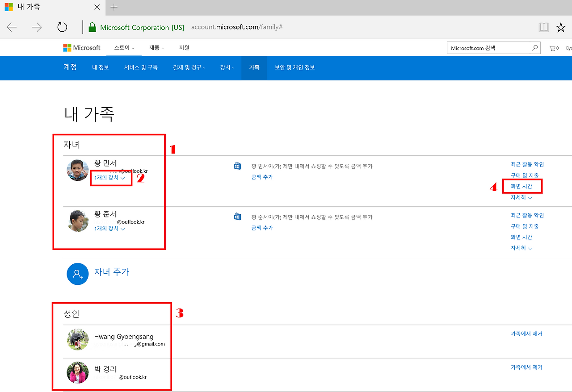The width and height of the screenshot is (572, 392).
Task: Click the favorites star icon
Action: tap(561, 27)
